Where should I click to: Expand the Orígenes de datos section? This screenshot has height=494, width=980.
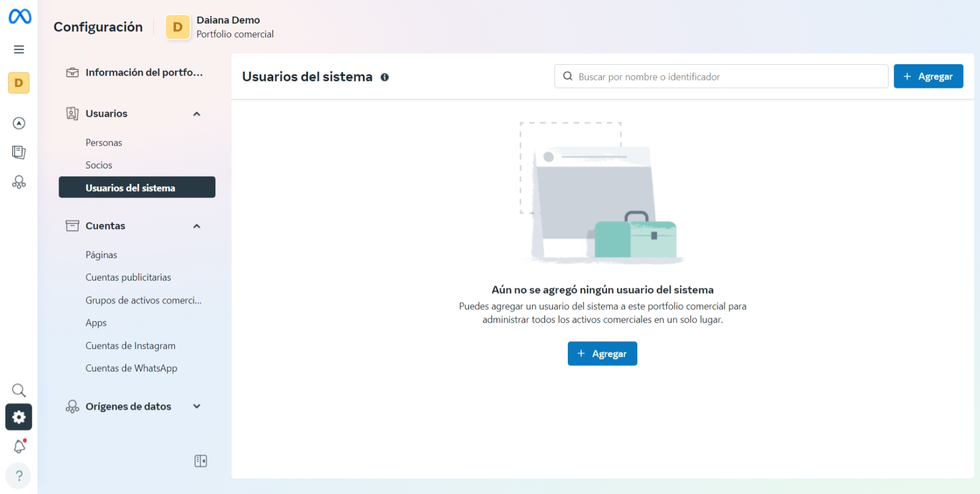(x=197, y=407)
